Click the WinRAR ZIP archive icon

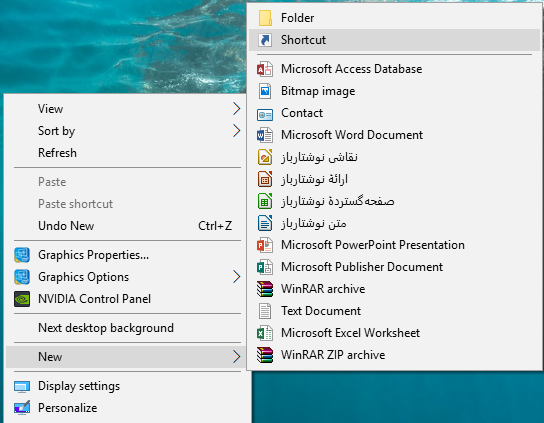pos(265,355)
